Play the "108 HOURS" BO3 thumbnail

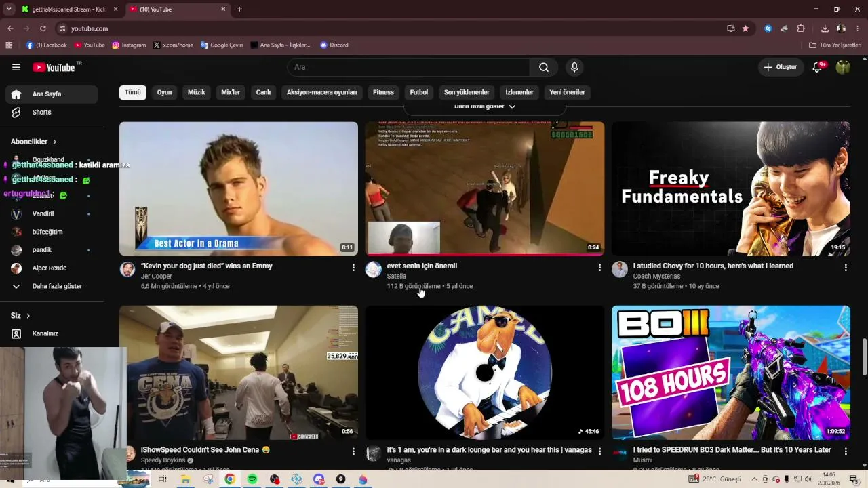point(731,372)
